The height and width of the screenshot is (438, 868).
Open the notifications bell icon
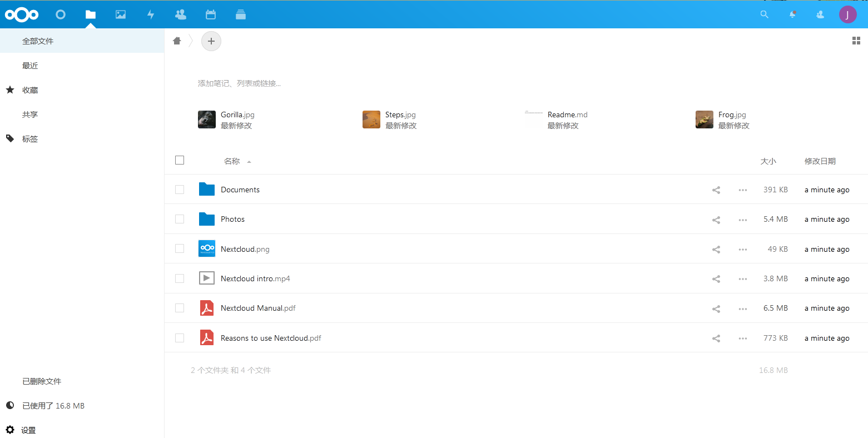(x=792, y=15)
